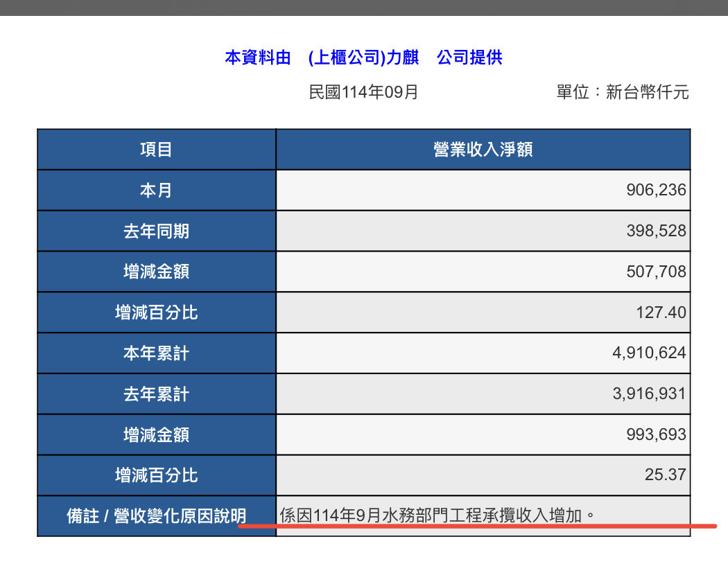Click the blue heading 本資料由 (上櫃公司)力麒 公司提供
Viewport: 728px width, 564px height.
363,58
